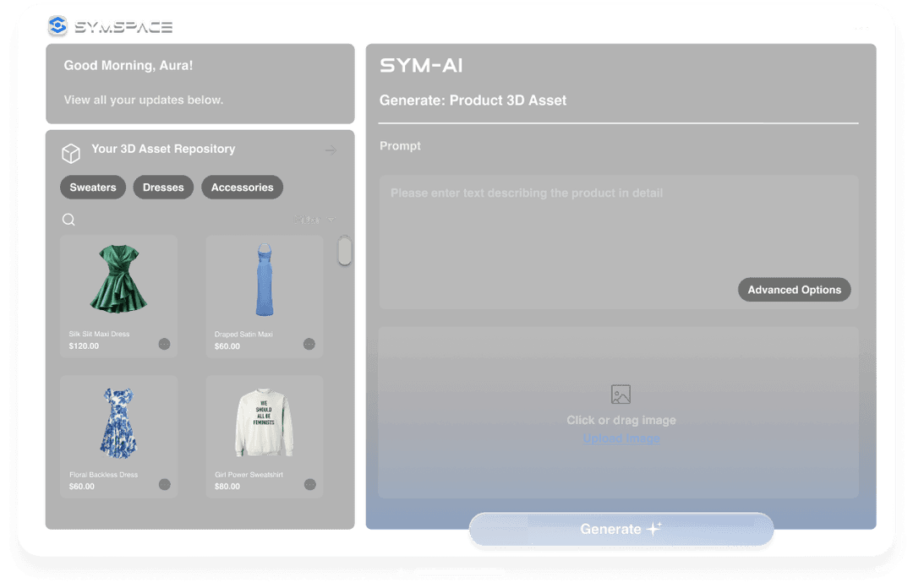Open options for Draped Satin Maxi
The height and width of the screenshot is (588, 913).
pyautogui.click(x=309, y=344)
